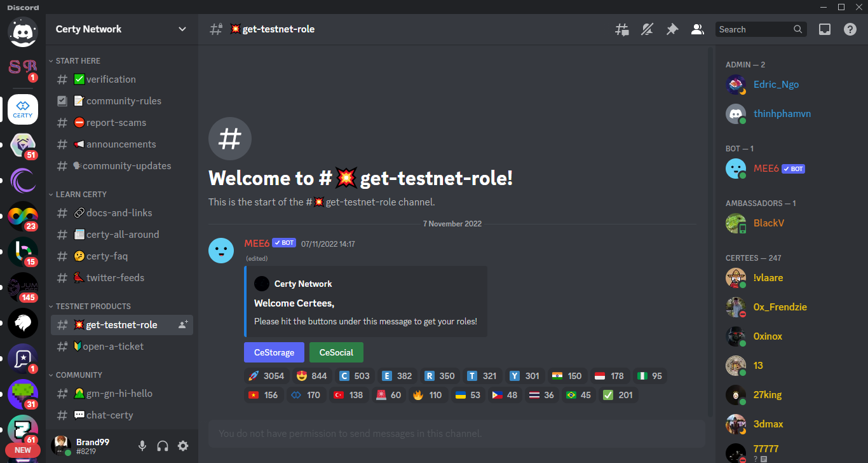Image resolution: width=868 pixels, height=463 pixels.
Task: Open the Certy Network server dropdown
Action: click(x=121, y=29)
